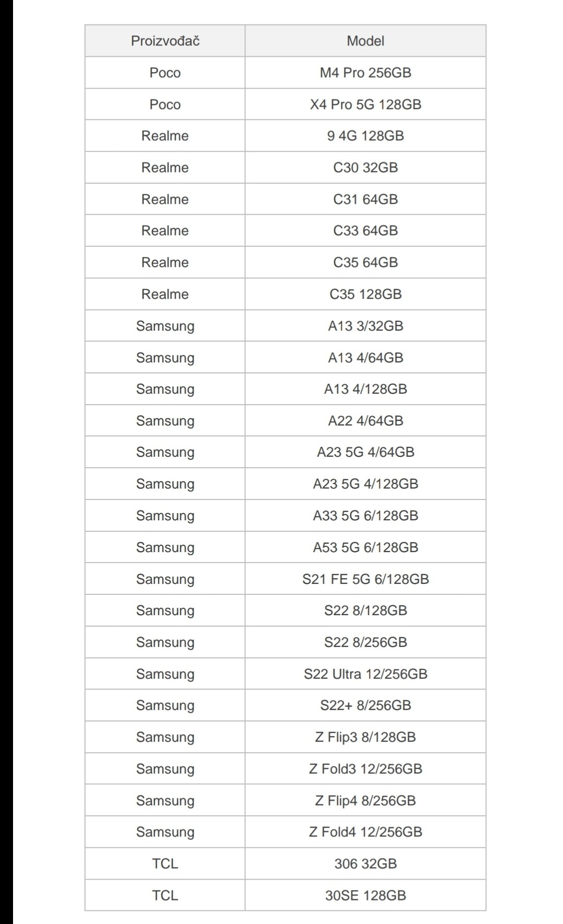Click the Z Fold4 12/256GB cell
The width and height of the screenshot is (563, 924).
[365, 832]
